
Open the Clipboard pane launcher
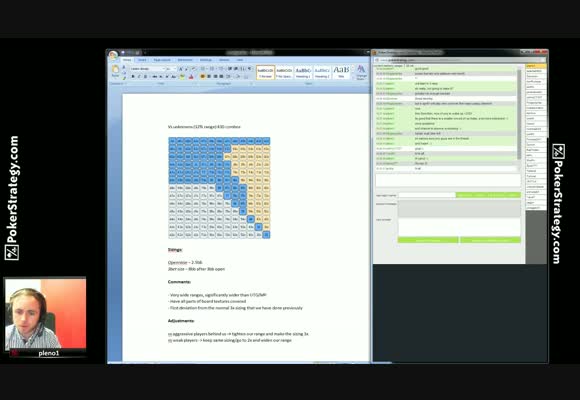pyautogui.click(x=125, y=84)
